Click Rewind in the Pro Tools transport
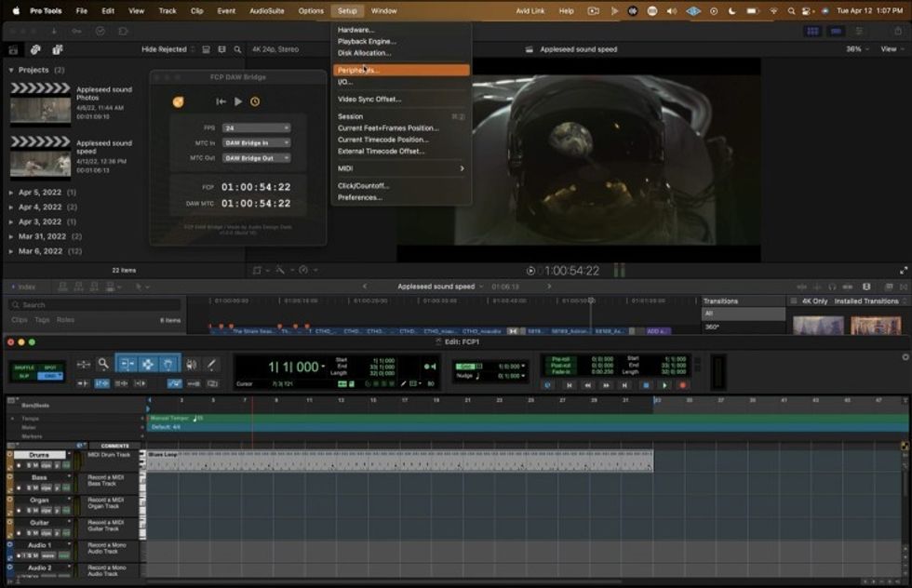The width and height of the screenshot is (912, 588). point(588,385)
